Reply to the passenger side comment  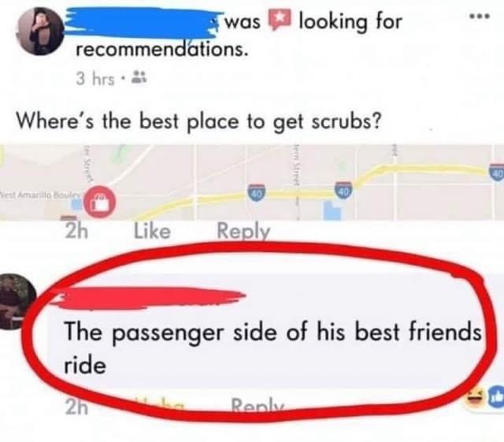pyautogui.click(x=258, y=403)
